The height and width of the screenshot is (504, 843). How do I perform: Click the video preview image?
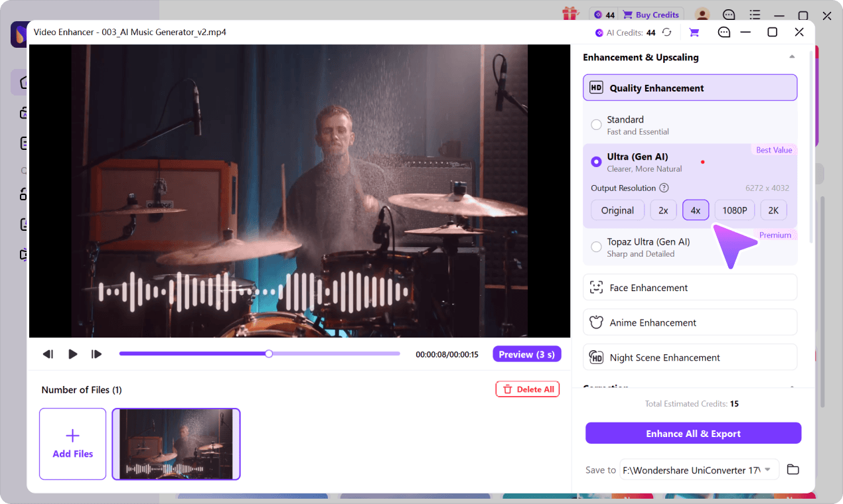coord(299,191)
